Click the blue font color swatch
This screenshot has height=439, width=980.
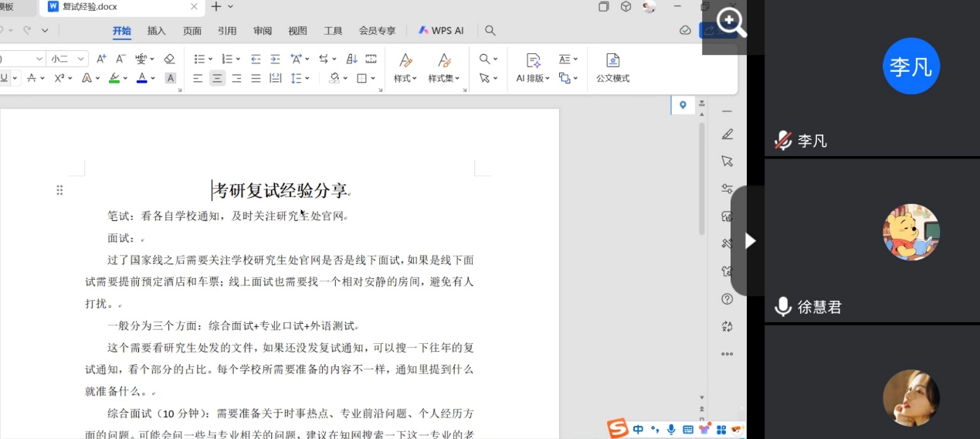coord(141,78)
